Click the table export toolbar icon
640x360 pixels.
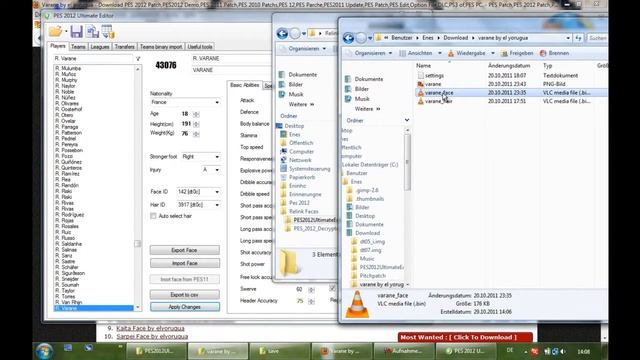click(x=108, y=31)
